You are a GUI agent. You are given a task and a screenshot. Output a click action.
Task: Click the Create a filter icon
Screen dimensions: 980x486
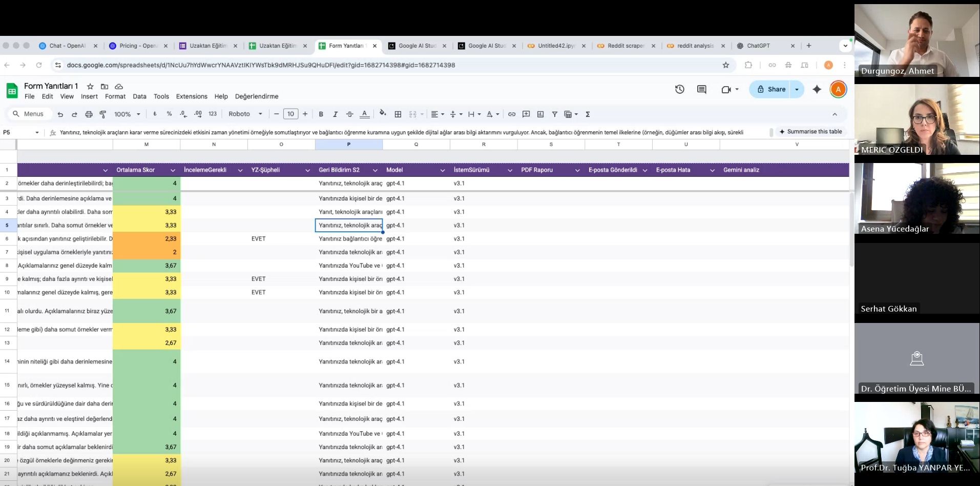click(x=554, y=114)
